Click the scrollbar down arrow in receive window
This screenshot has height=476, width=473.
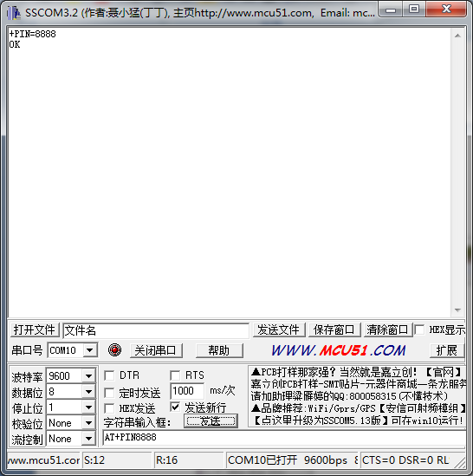coord(457,310)
